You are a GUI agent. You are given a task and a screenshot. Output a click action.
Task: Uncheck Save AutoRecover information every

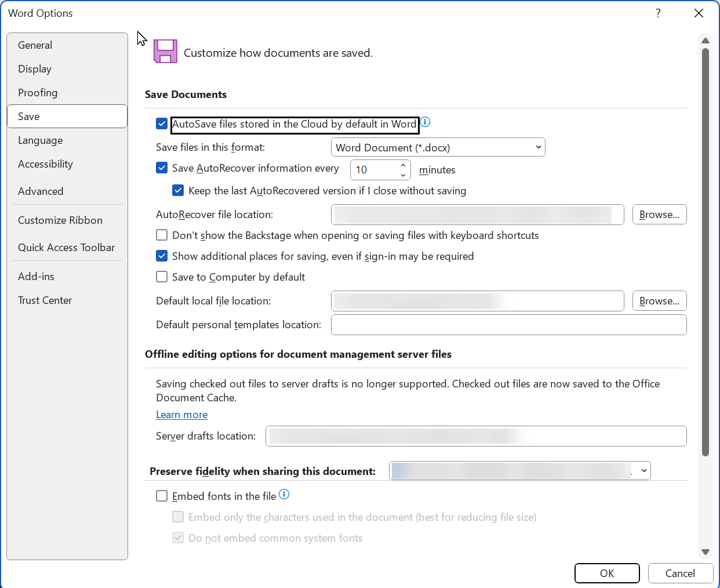pyautogui.click(x=161, y=168)
